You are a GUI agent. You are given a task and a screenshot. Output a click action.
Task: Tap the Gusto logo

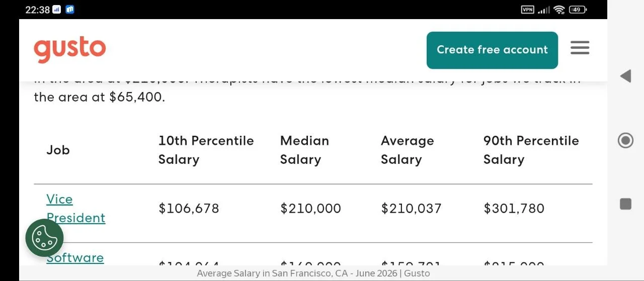tap(70, 49)
